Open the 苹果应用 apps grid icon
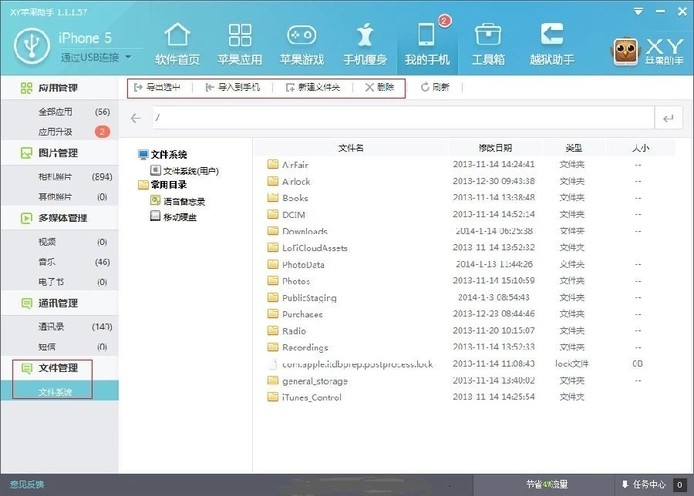This screenshot has width=694, height=496. pos(240,35)
